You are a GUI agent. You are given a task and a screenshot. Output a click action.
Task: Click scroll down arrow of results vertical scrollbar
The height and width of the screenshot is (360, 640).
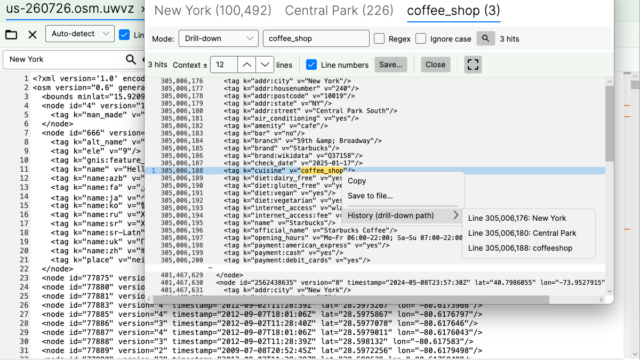(x=609, y=291)
